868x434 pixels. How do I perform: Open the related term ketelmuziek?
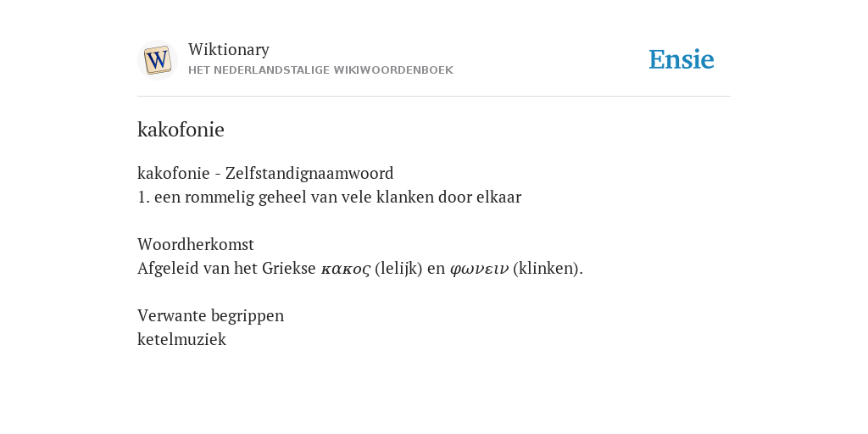pyautogui.click(x=181, y=339)
